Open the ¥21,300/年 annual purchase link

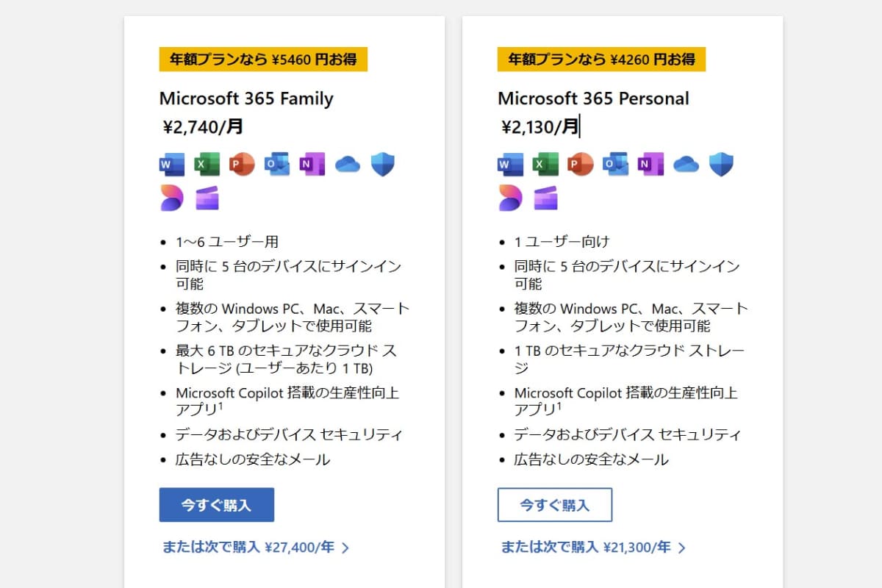593,547
